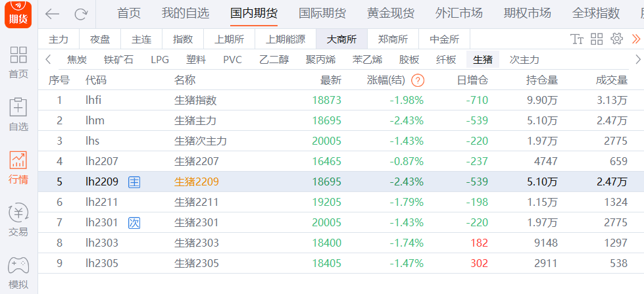Click the font size Tt icon
Screen dimensions: 644x294
578,39
